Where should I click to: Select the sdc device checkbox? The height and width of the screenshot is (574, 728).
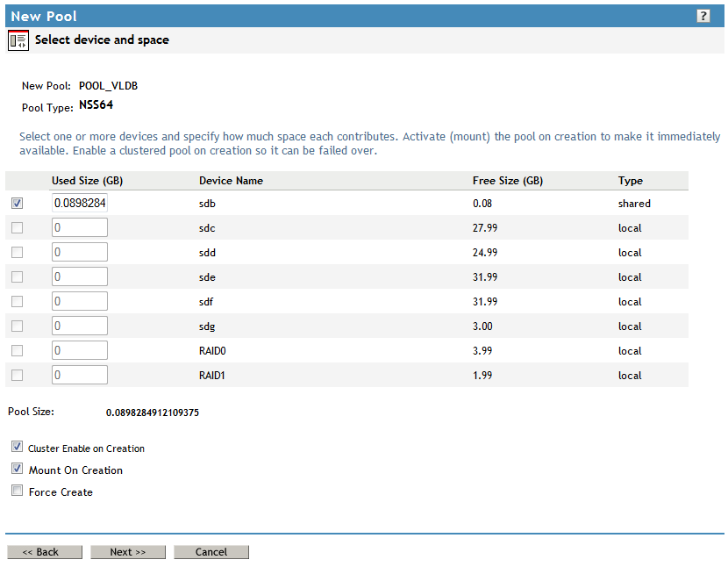pos(18,226)
